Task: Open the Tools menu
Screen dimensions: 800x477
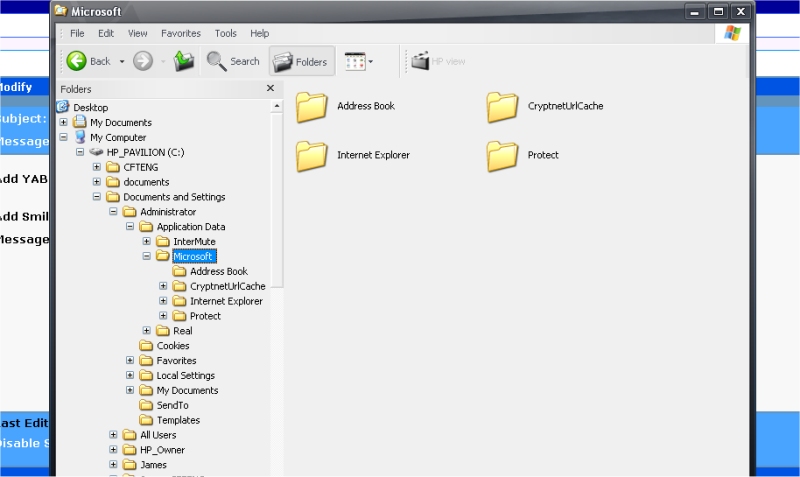Action: point(226,33)
